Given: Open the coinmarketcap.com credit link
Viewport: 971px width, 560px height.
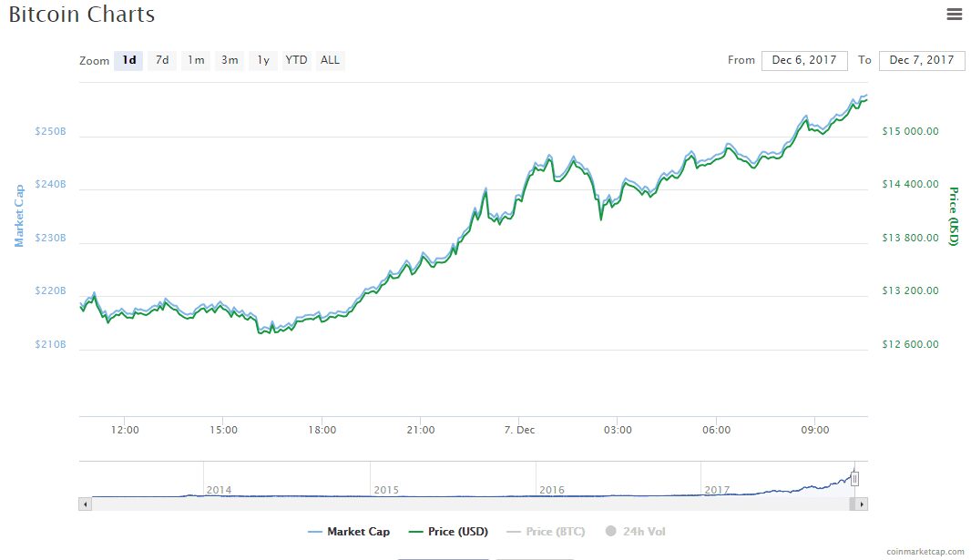Looking at the screenshot, I should [925, 551].
